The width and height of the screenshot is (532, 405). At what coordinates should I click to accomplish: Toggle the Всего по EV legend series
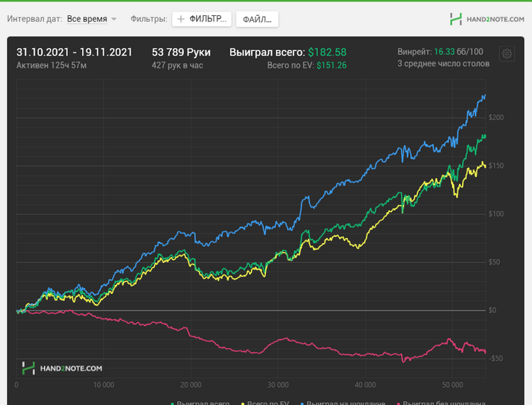coord(265,403)
